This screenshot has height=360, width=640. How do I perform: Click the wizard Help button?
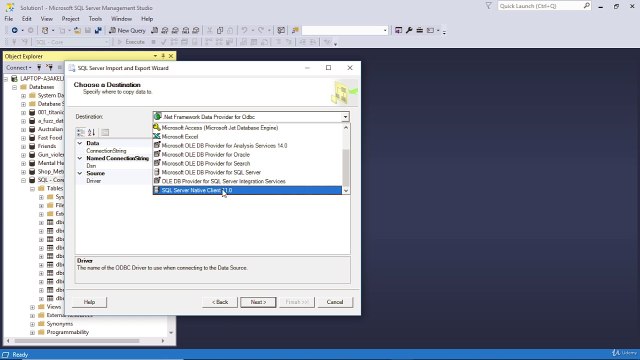[89, 302]
